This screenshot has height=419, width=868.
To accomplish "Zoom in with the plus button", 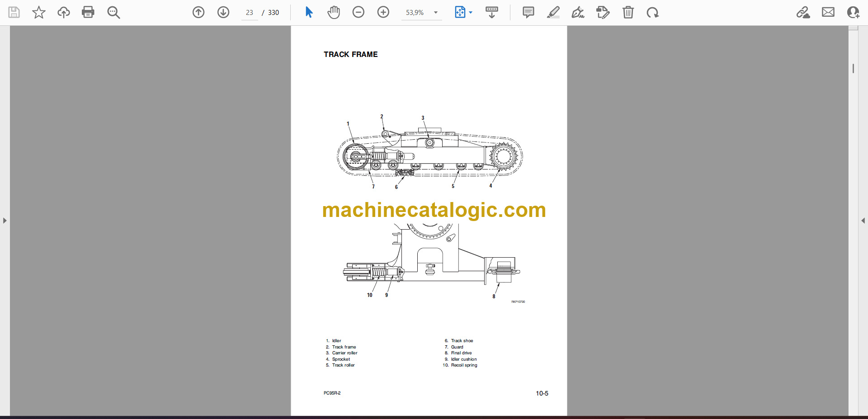I will [383, 12].
